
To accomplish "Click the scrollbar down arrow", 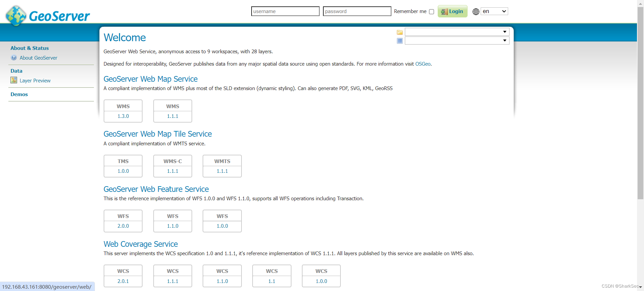I will coord(640,288).
